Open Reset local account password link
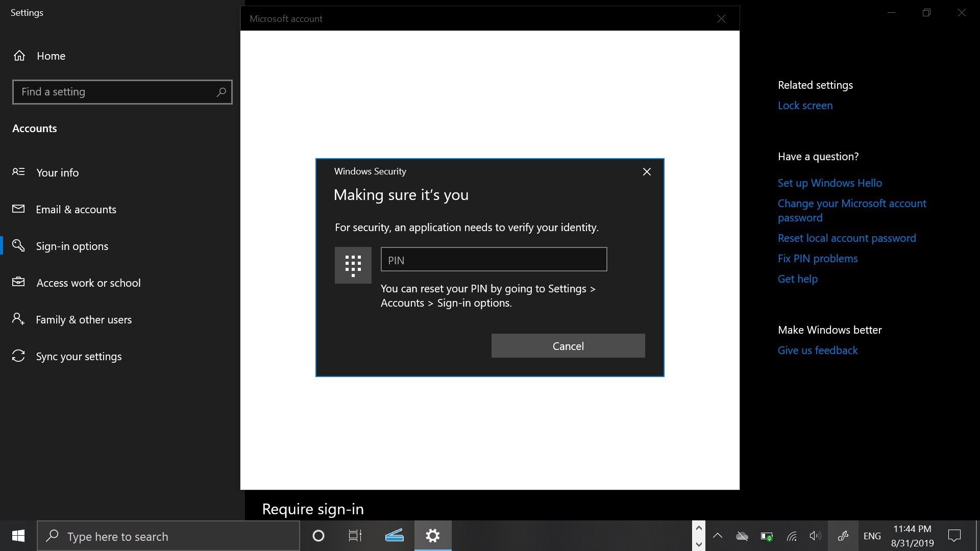This screenshot has height=551, width=980. tap(847, 238)
